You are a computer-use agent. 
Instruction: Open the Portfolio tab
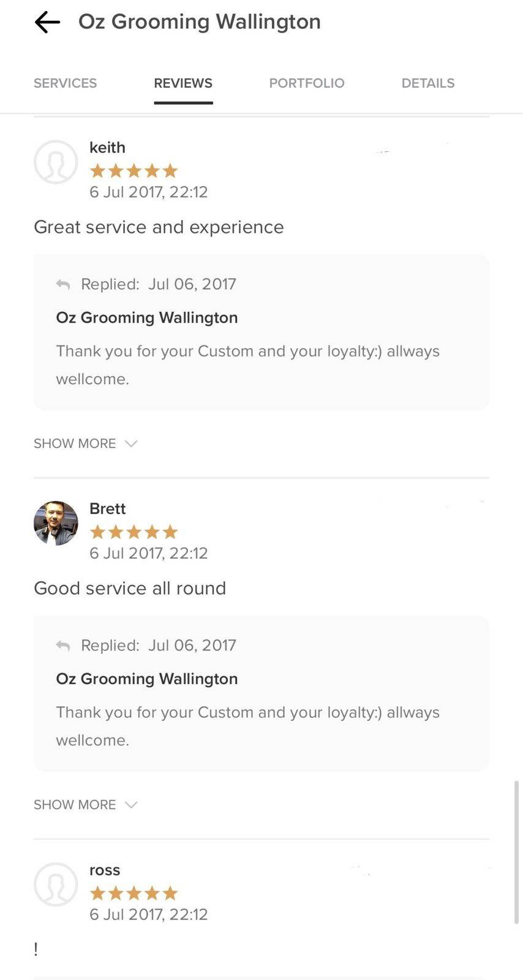click(x=307, y=83)
